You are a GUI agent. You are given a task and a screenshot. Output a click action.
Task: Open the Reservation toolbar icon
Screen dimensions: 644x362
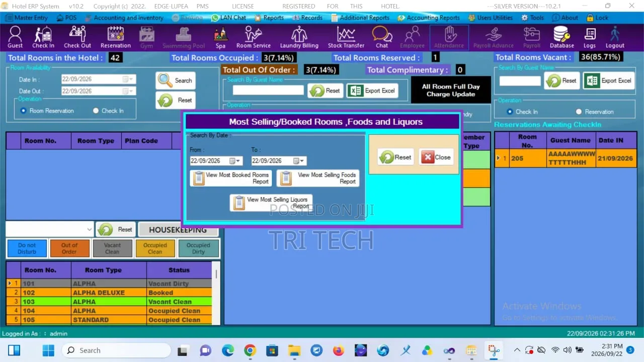116,37
